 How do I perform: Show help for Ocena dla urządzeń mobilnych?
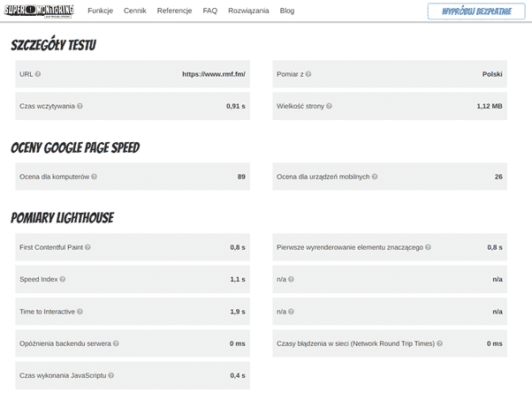pos(375,177)
